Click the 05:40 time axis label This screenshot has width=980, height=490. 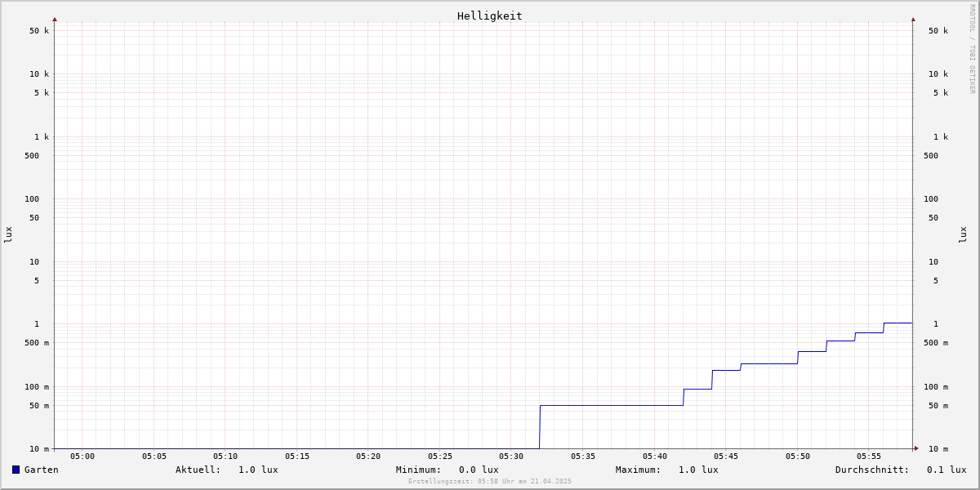(x=655, y=457)
